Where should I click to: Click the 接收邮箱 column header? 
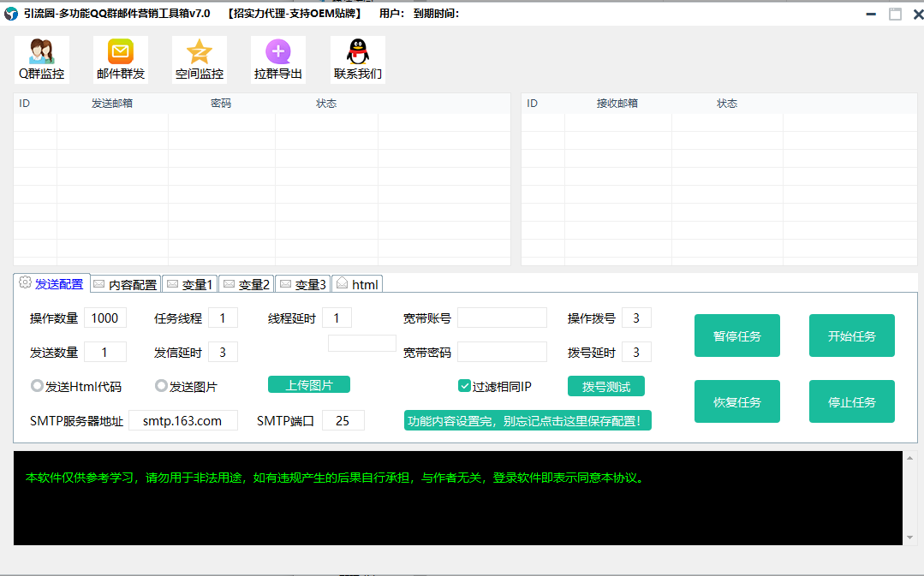pos(617,104)
